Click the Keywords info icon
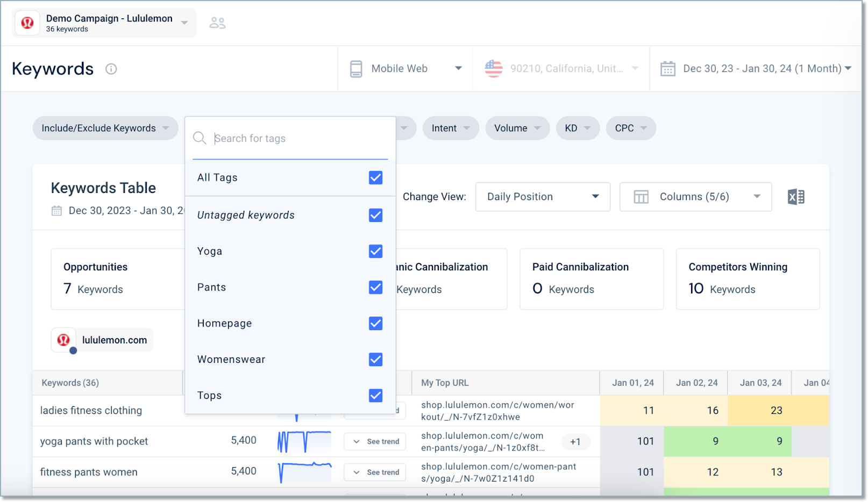This screenshot has height=502, width=868. [x=111, y=69]
